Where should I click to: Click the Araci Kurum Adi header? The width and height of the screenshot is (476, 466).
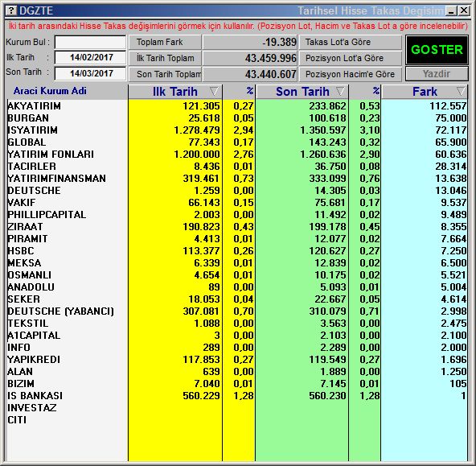50,91
